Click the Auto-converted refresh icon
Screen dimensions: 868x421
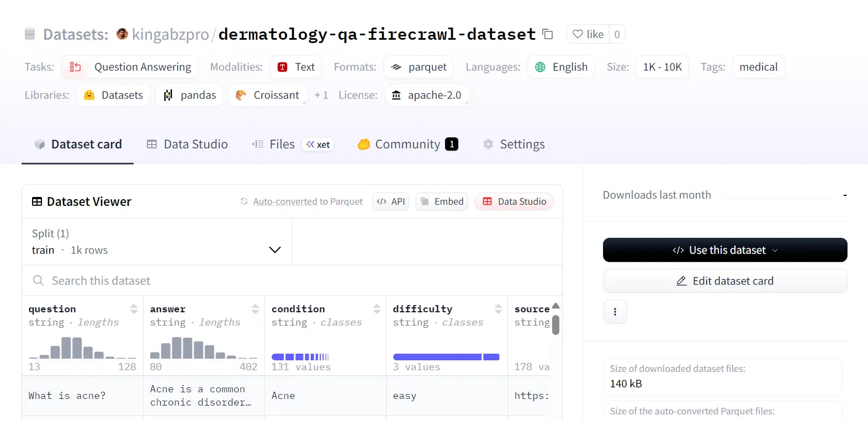pyautogui.click(x=244, y=201)
